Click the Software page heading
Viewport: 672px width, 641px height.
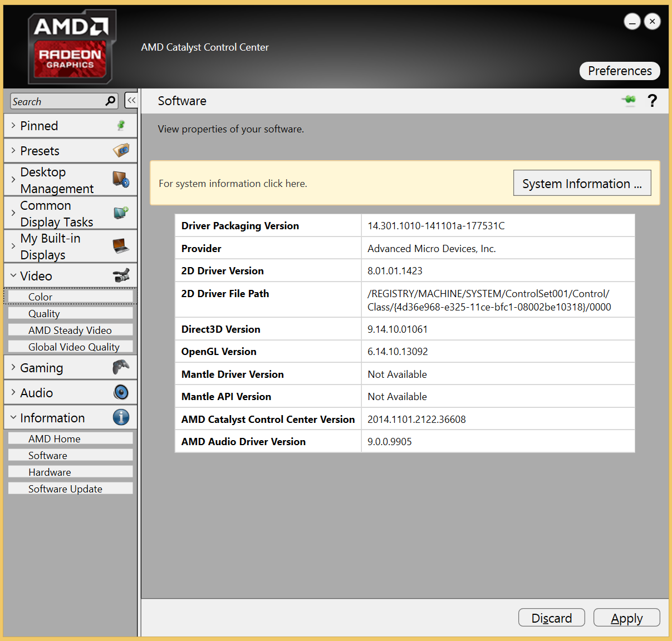pos(182,101)
